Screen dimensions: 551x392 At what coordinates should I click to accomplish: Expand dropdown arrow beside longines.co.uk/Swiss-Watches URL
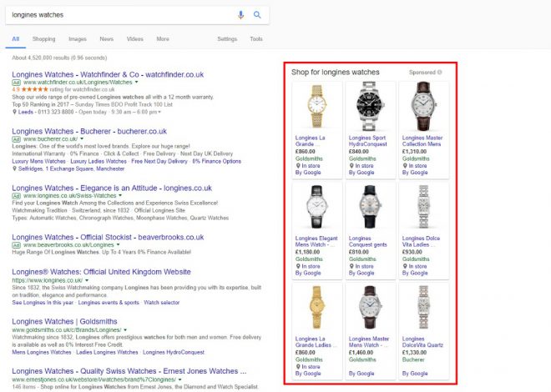tap(120, 195)
